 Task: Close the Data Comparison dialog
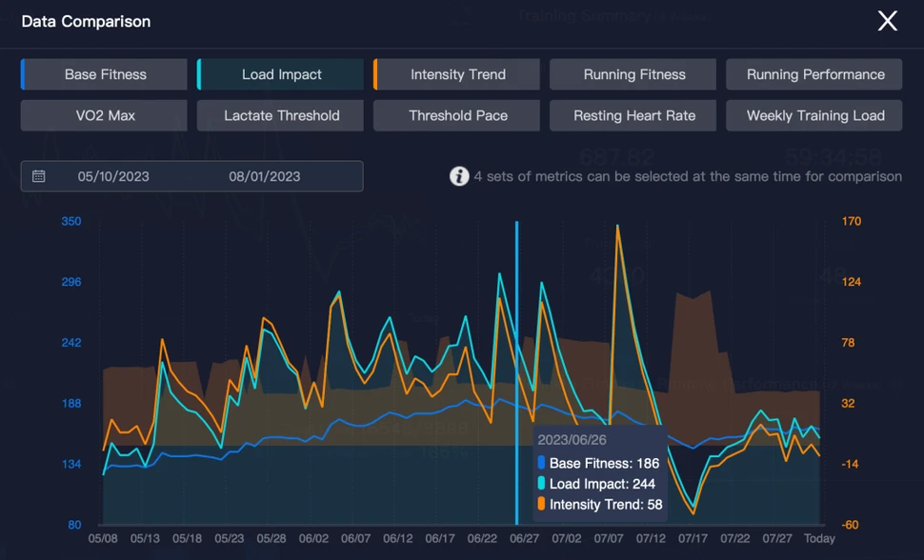click(x=887, y=21)
